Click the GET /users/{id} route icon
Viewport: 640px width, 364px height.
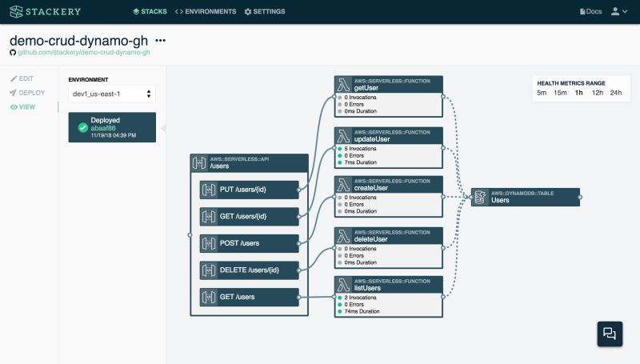[209, 216]
